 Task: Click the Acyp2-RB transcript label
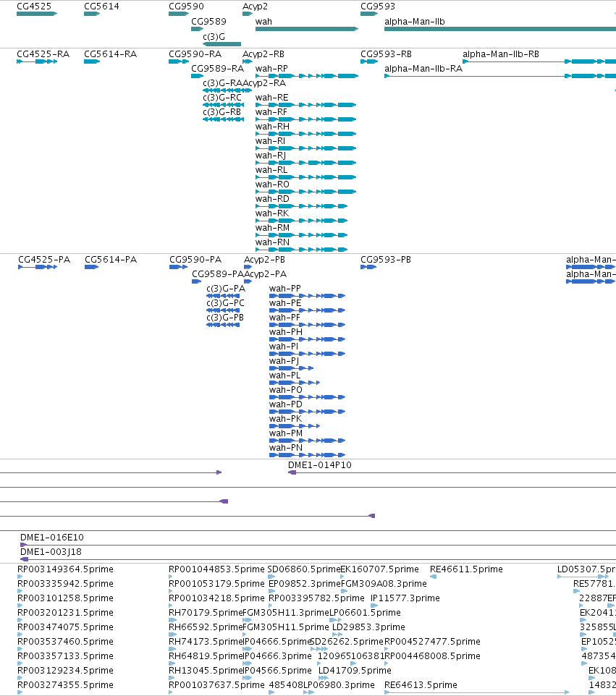pyautogui.click(x=263, y=54)
